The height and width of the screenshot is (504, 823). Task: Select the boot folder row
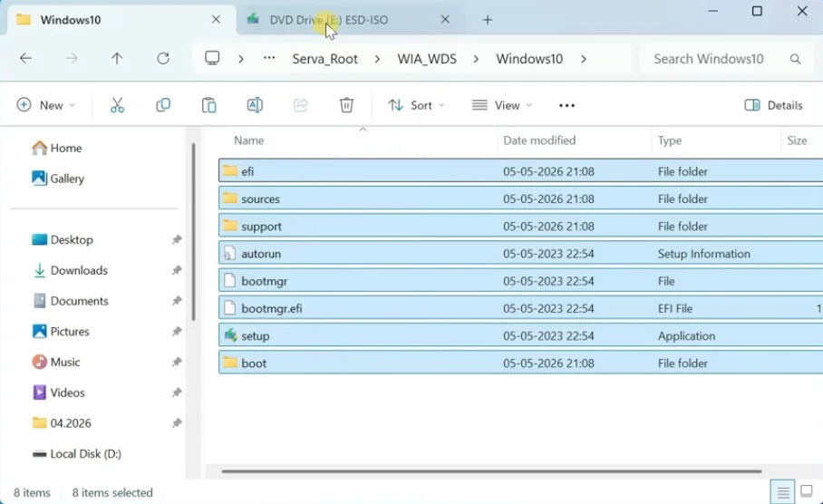[520, 363]
